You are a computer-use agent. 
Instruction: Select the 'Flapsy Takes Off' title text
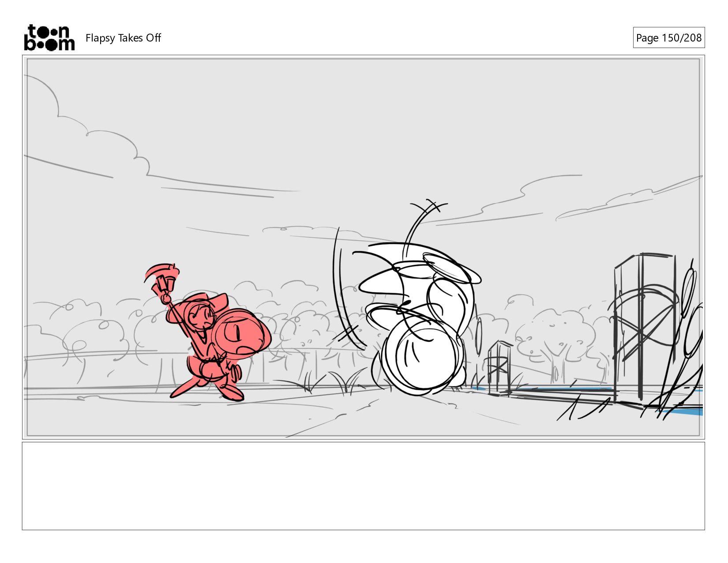click(x=123, y=38)
